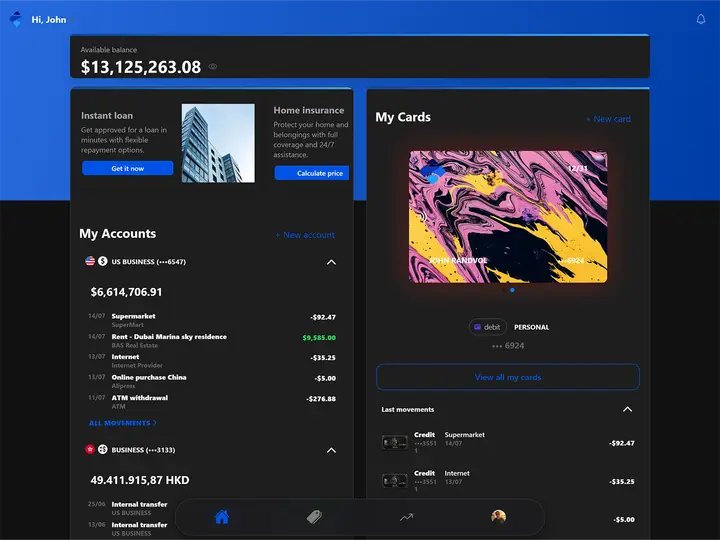Click the View all my cards button
Viewport: 720px width, 540px height.
(508, 377)
